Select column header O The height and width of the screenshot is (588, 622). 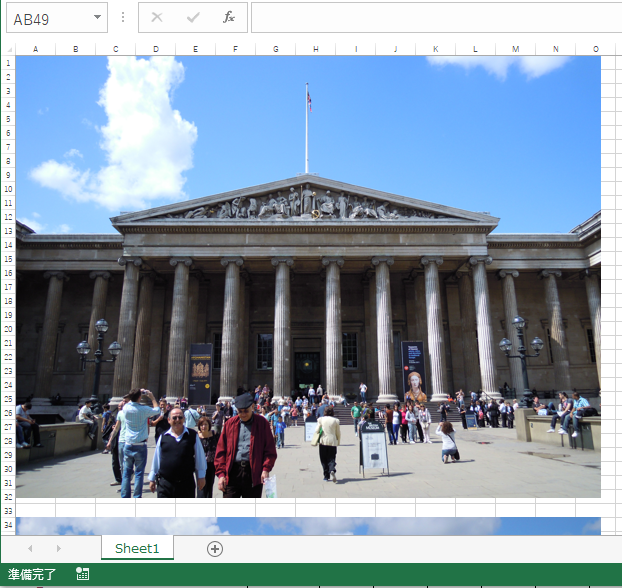tap(595, 49)
